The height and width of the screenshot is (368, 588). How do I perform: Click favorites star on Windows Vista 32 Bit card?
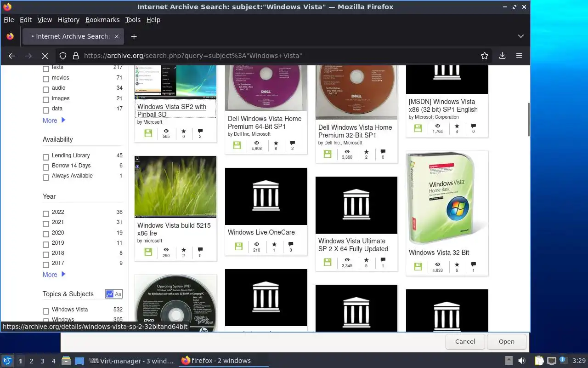[x=457, y=264]
